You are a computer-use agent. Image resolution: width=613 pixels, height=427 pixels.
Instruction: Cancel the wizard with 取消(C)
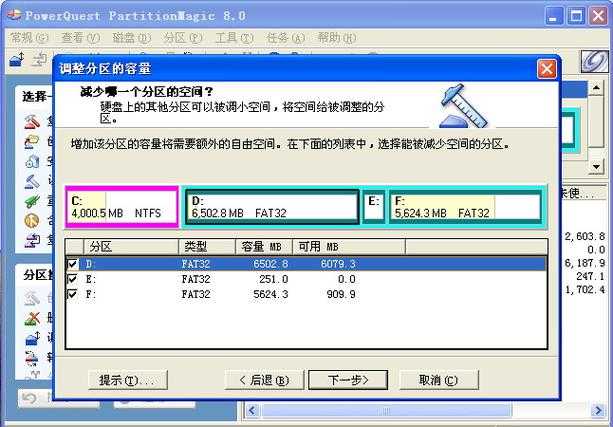pos(439,380)
